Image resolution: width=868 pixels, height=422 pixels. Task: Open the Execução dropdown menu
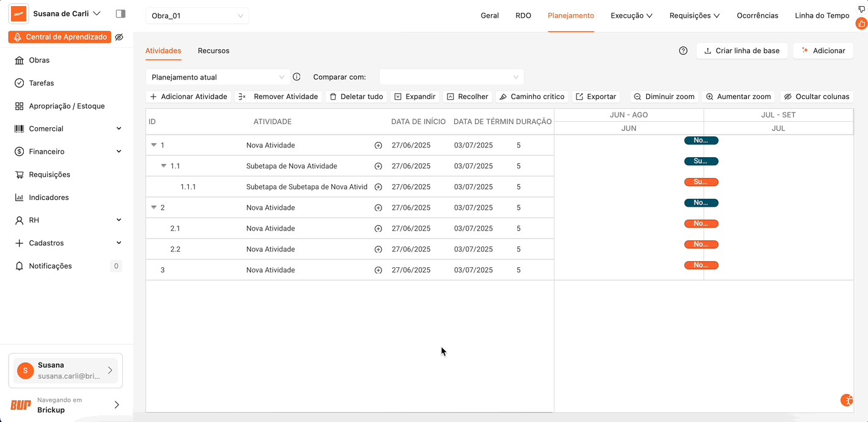click(631, 16)
